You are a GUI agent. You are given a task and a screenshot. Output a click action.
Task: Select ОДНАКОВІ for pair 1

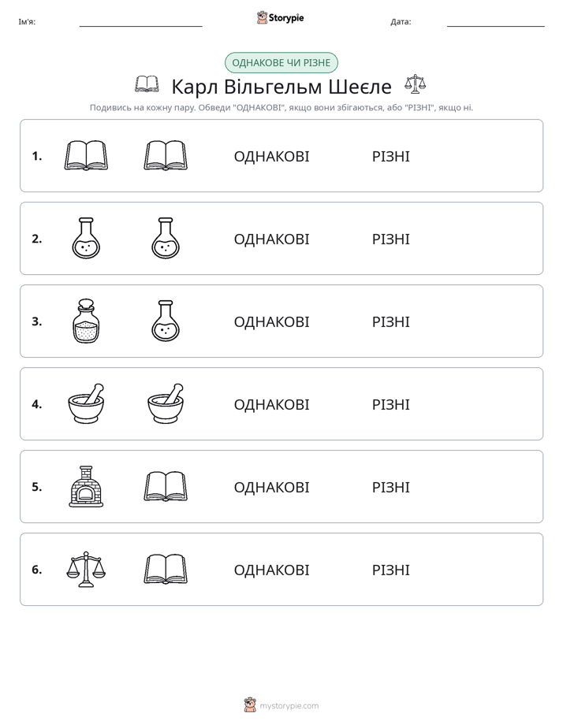(x=271, y=157)
